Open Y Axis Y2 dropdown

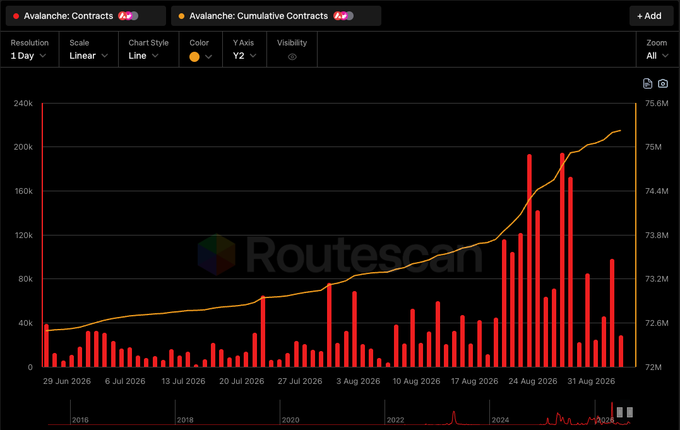[x=245, y=56]
